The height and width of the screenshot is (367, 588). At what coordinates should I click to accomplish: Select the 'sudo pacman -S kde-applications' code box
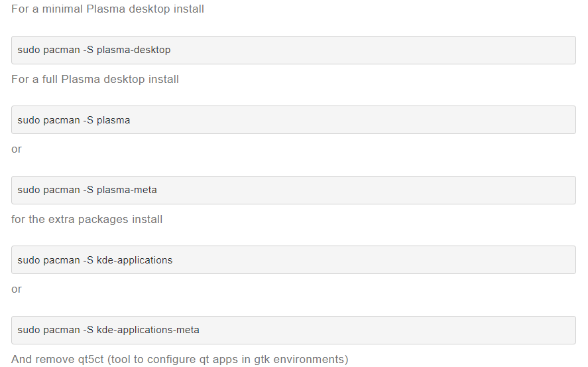click(x=293, y=259)
